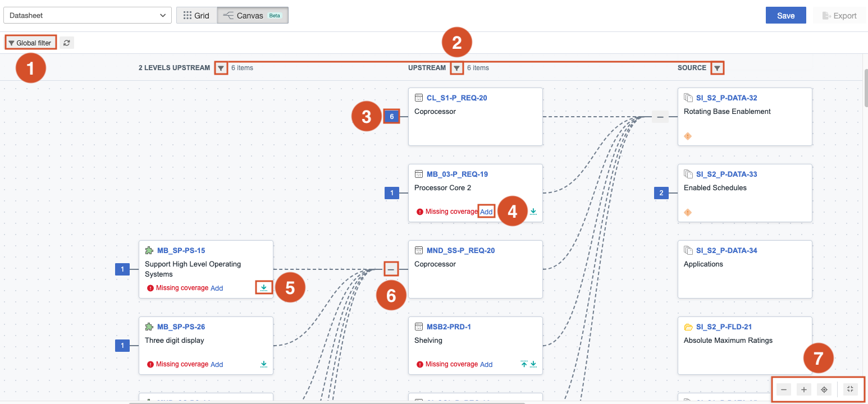
Task: Click the horizontal scrollbar at bottom
Action: [327, 402]
